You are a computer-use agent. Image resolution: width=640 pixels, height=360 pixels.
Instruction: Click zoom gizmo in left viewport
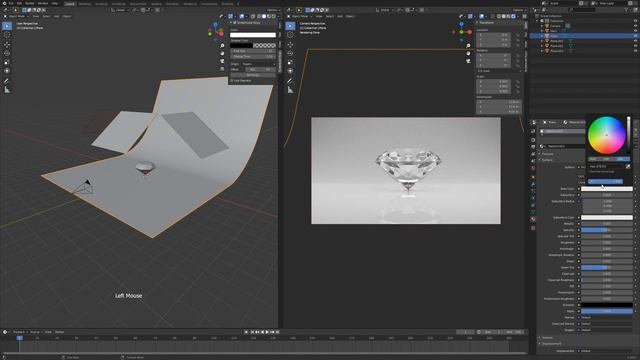tap(222, 46)
